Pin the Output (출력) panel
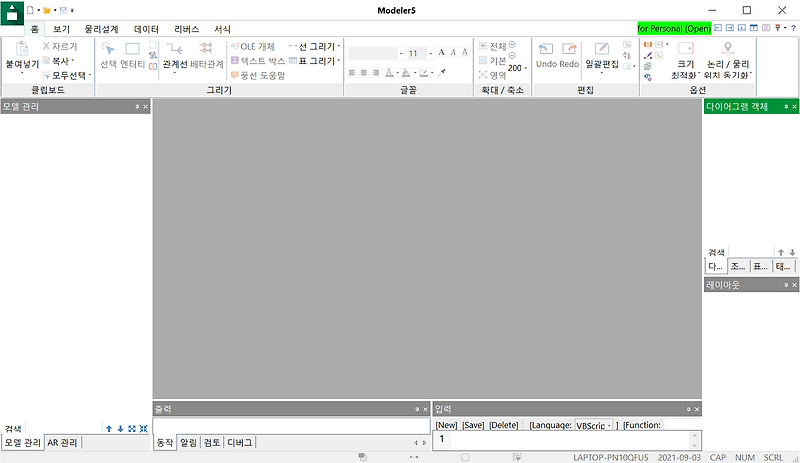 tap(417, 409)
